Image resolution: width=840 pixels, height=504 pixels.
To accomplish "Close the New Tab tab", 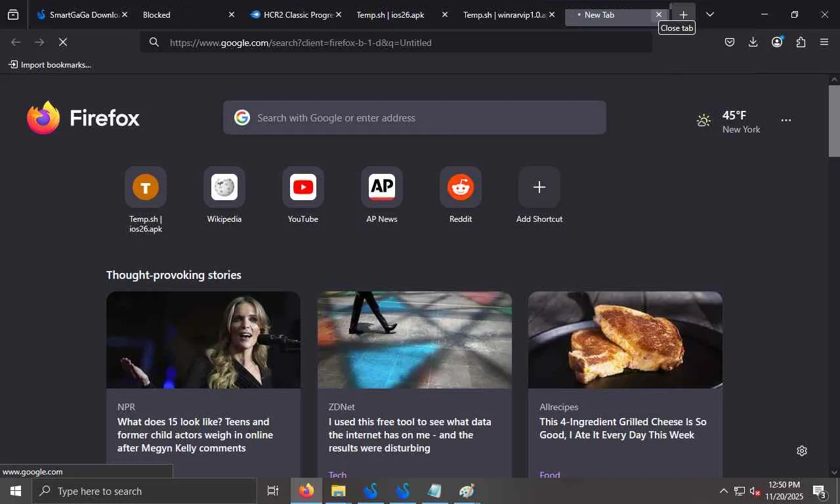I will click(x=659, y=14).
